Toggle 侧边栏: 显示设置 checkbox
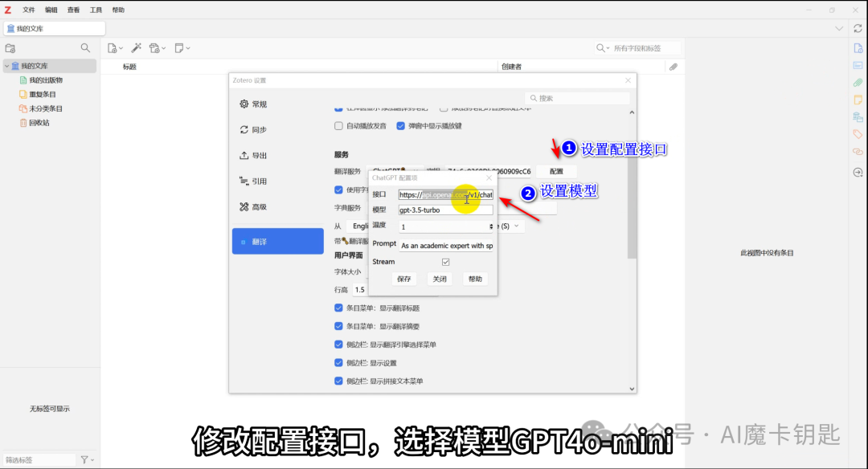868x469 pixels. [339, 363]
